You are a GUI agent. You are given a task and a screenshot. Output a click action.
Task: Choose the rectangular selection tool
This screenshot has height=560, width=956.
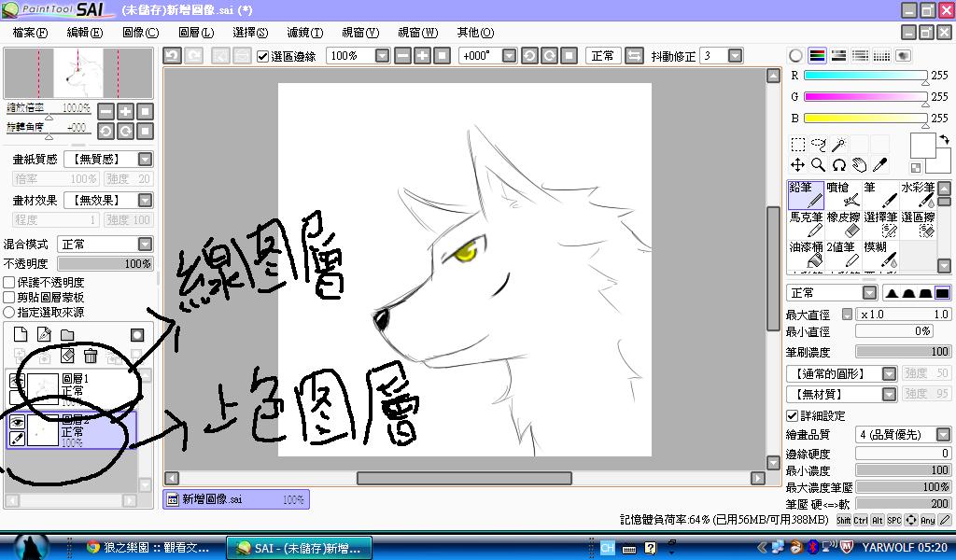pos(797,145)
